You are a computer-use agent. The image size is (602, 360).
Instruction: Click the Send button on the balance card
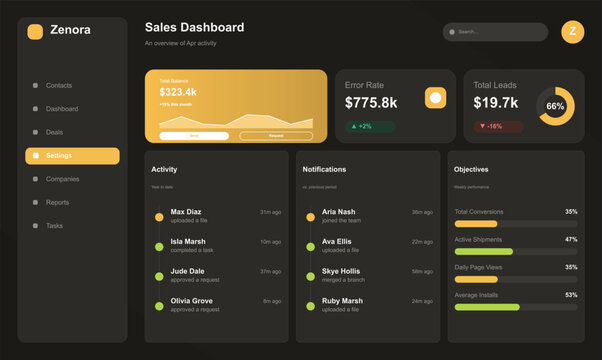tap(194, 136)
